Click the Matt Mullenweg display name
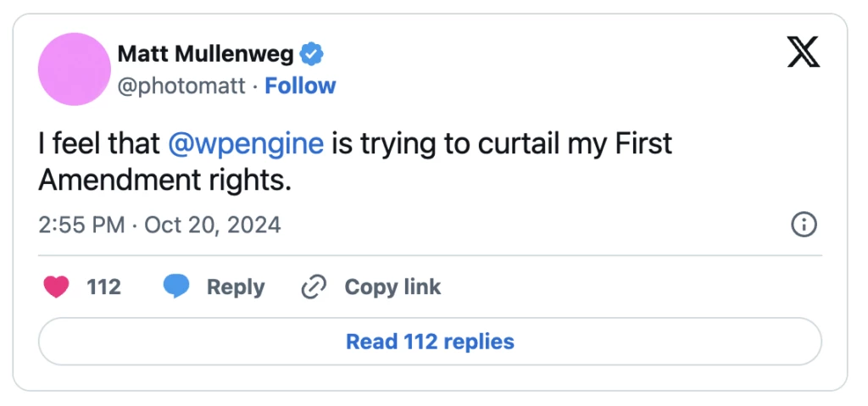 (x=205, y=55)
